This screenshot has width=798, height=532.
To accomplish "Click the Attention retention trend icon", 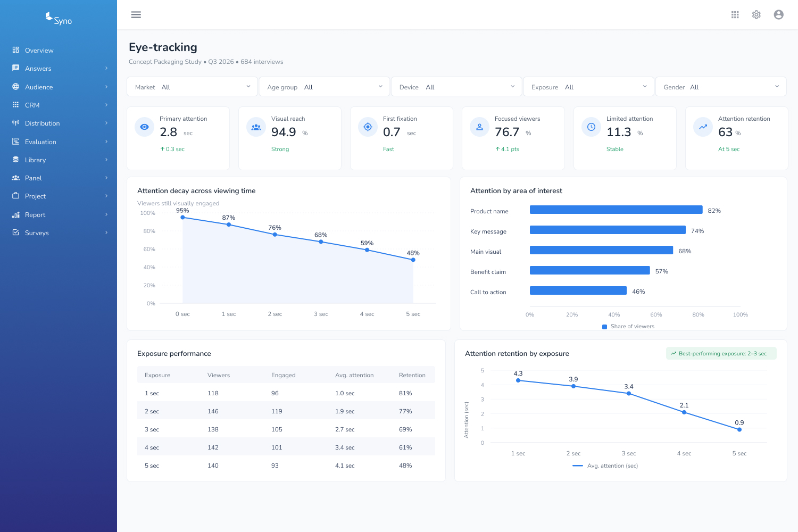I will pyautogui.click(x=703, y=127).
